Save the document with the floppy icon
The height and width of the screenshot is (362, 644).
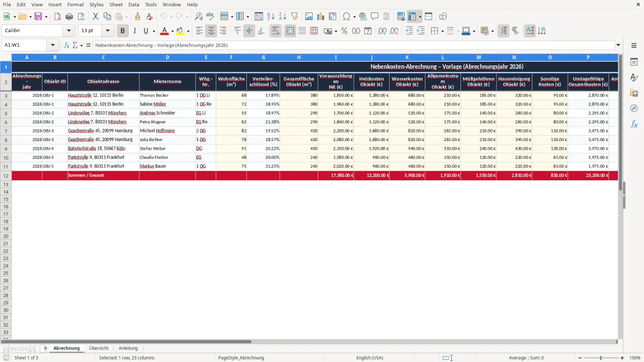(38, 17)
